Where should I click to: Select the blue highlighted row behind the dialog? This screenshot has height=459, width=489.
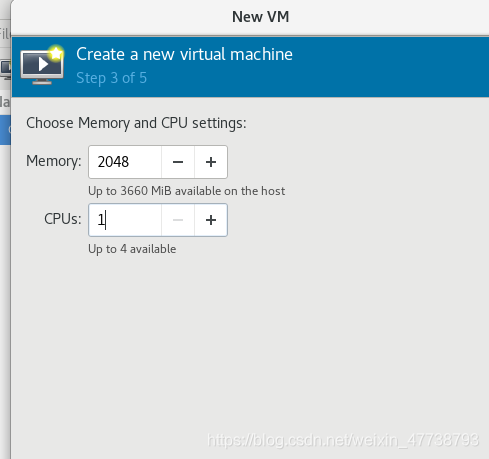tap(5, 130)
